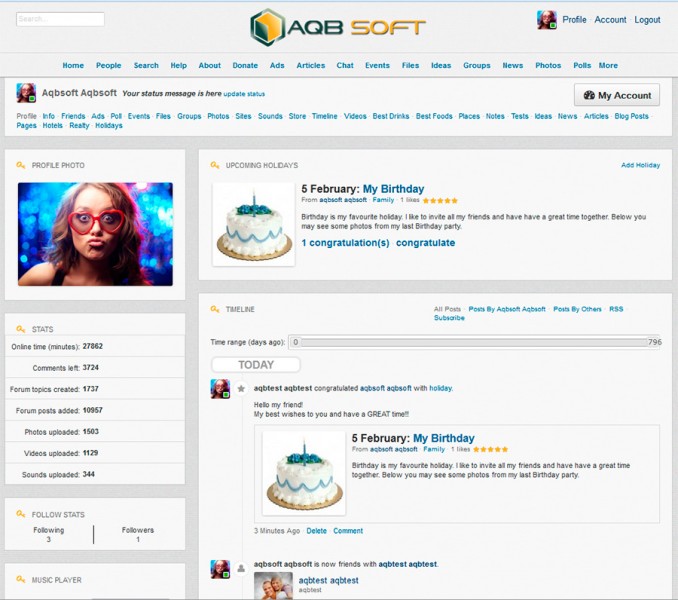
Task: Click the small avatar next to Aqbsoft Aqbsoft name
Action: (26, 93)
